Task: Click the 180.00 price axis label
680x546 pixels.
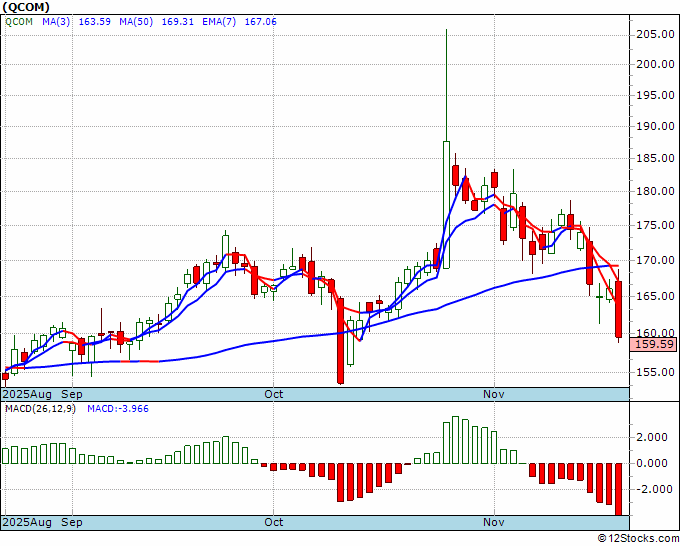Action: tap(655, 191)
